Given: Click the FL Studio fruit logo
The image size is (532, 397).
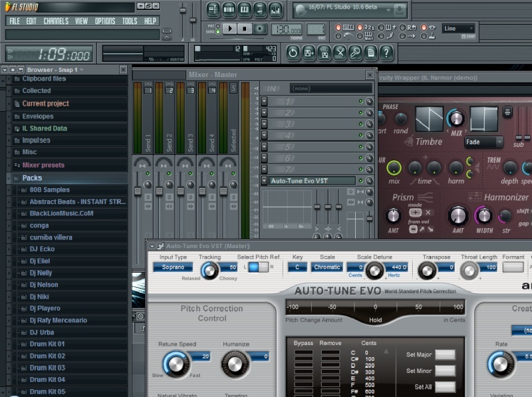Looking at the screenshot, I should click(x=8, y=7).
